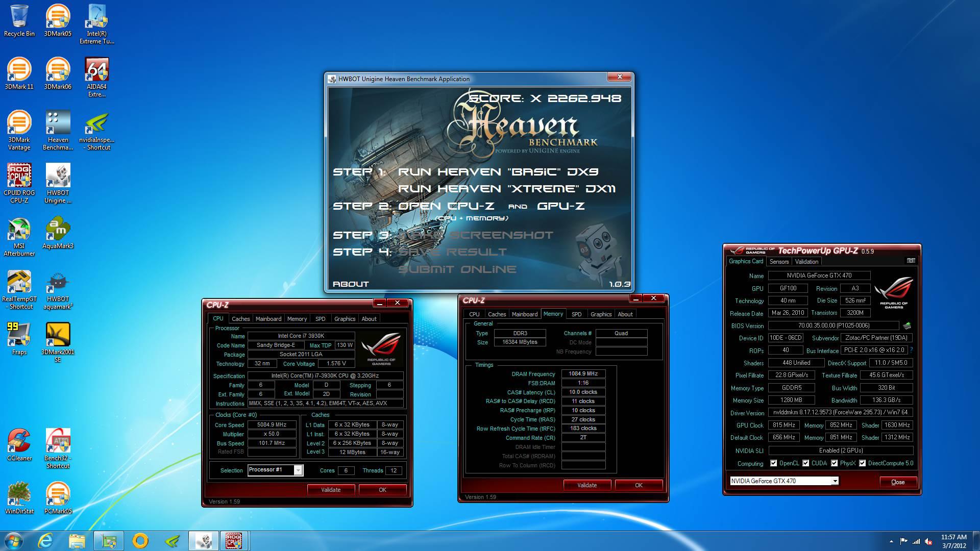Click Validate in Memory CPU-Z window
Viewport: 980px width, 551px height.
pyautogui.click(x=587, y=485)
